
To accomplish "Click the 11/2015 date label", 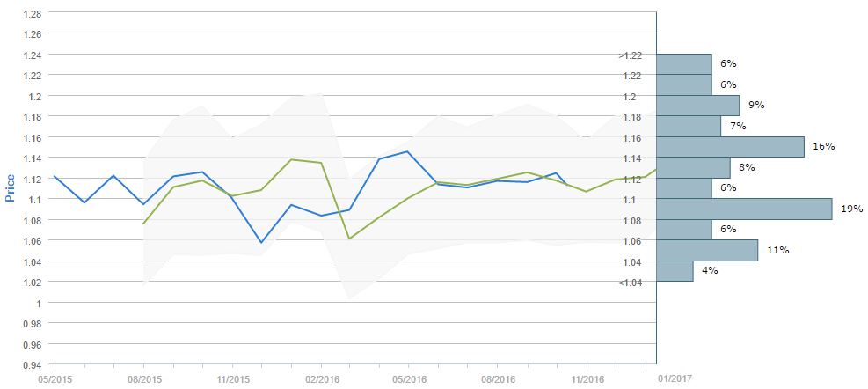I will click(x=232, y=378).
